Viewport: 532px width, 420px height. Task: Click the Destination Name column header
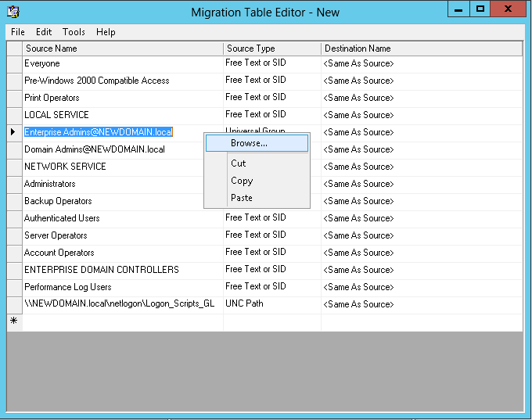[x=421, y=48]
